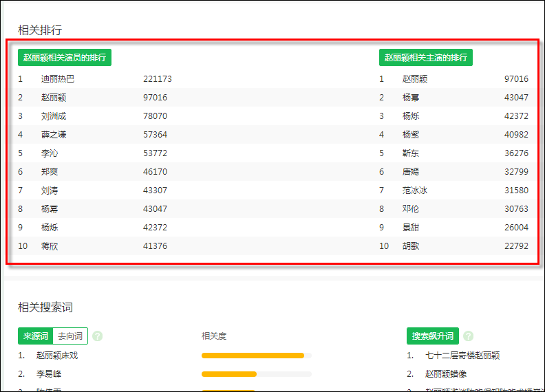Open 杨紫 in lead-actor ranking

pos(411,135)
